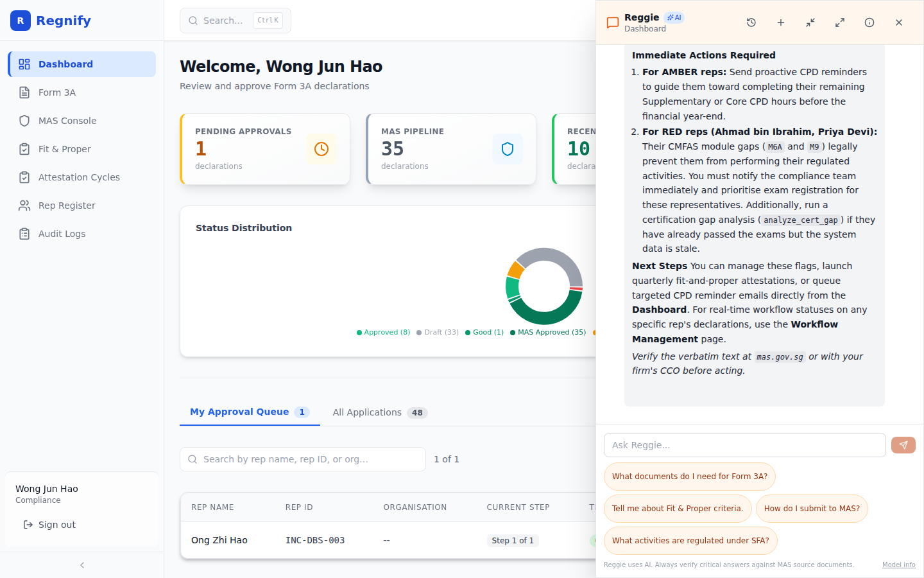The width and height of the screenshot is (924, 578).
Task: Click the Reggie chat bubble icon
Action: tap(613, 22)
